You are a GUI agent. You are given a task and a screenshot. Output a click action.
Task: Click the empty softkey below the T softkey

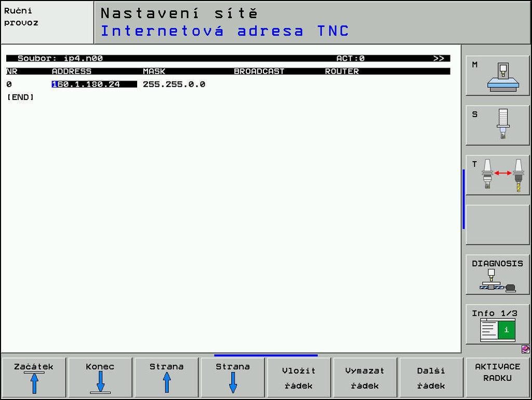(x=497, y=225)
